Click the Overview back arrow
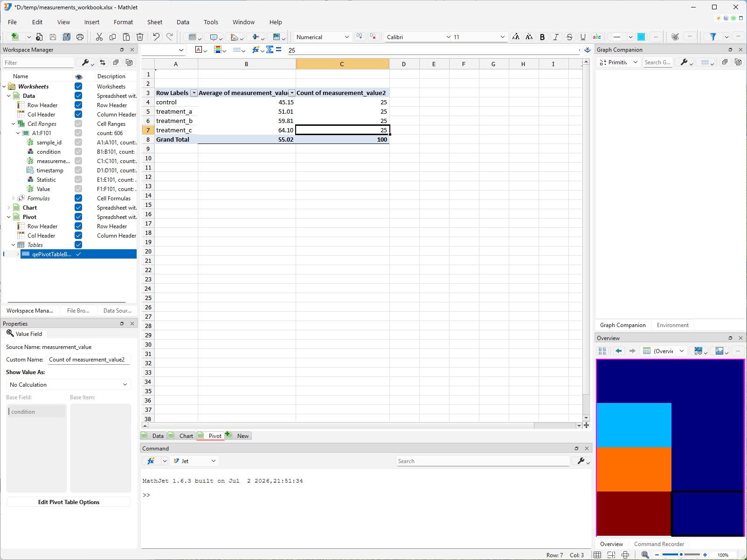 619,351
